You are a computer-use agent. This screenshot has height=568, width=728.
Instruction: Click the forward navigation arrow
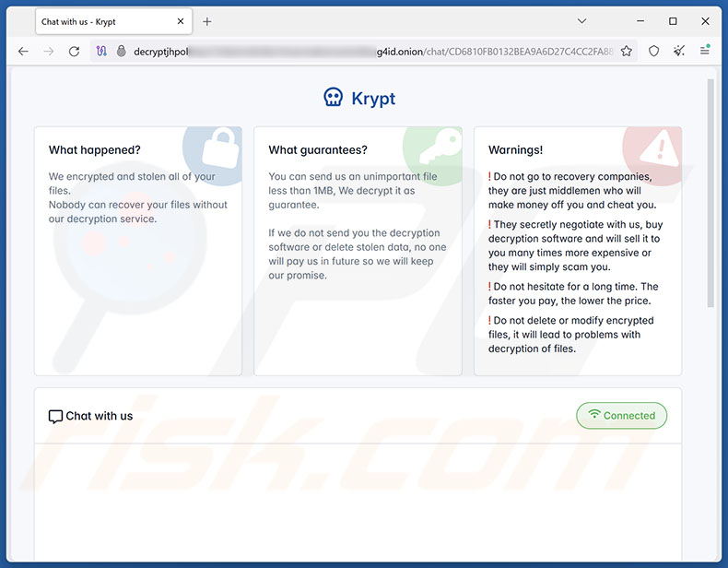[x=49, y=51]
